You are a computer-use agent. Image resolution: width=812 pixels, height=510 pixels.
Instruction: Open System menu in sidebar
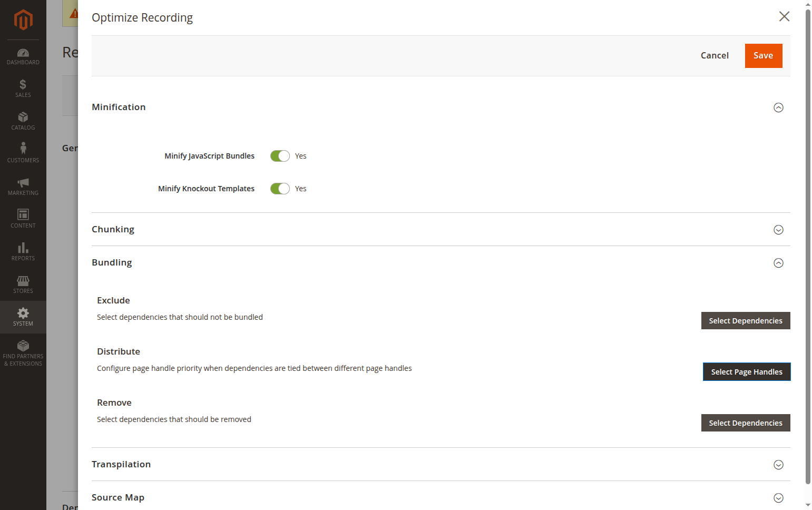click(x=23, y=317)
